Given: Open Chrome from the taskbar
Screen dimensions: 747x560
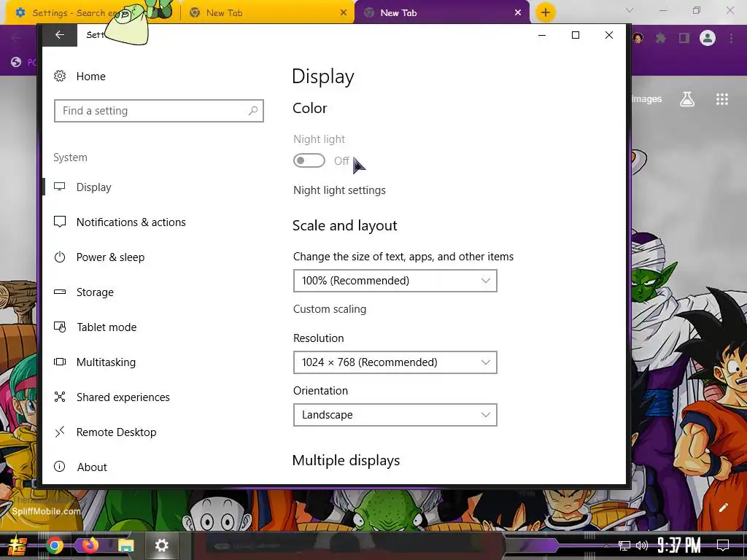Looking at the screenshot, I should tap(55, 545).
